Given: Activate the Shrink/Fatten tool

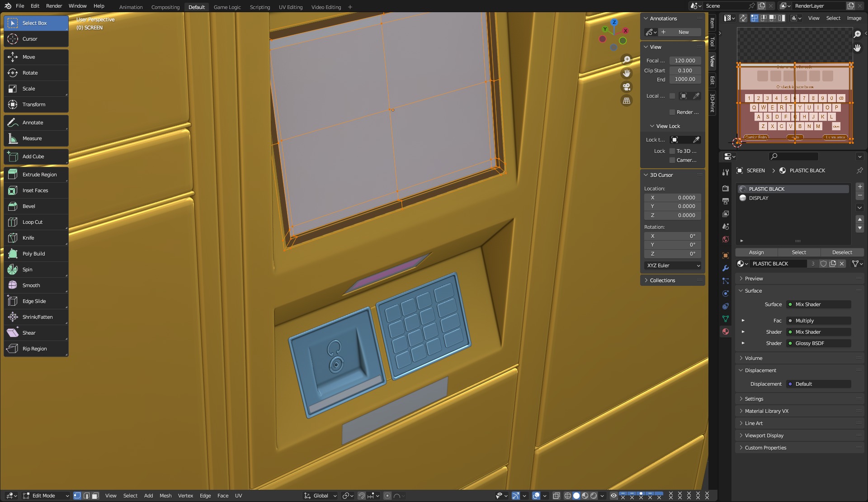Looking at the screenshot, I should (x=36, y=317).
